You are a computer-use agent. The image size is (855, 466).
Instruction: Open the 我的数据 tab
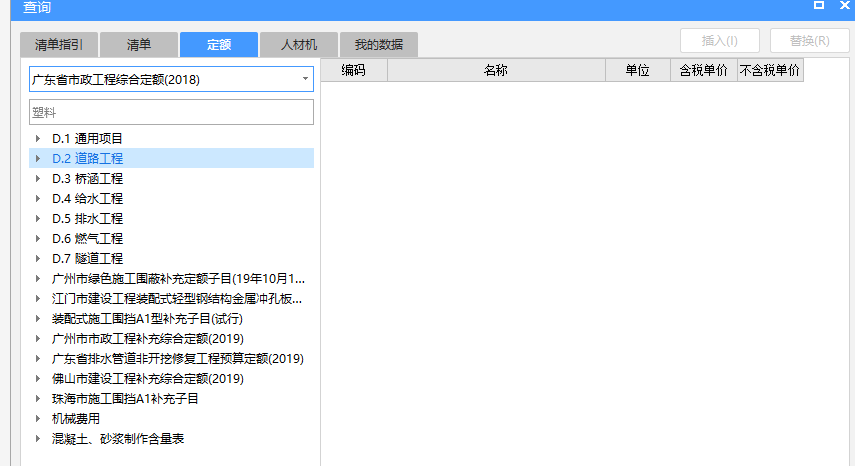click(379, 45)
